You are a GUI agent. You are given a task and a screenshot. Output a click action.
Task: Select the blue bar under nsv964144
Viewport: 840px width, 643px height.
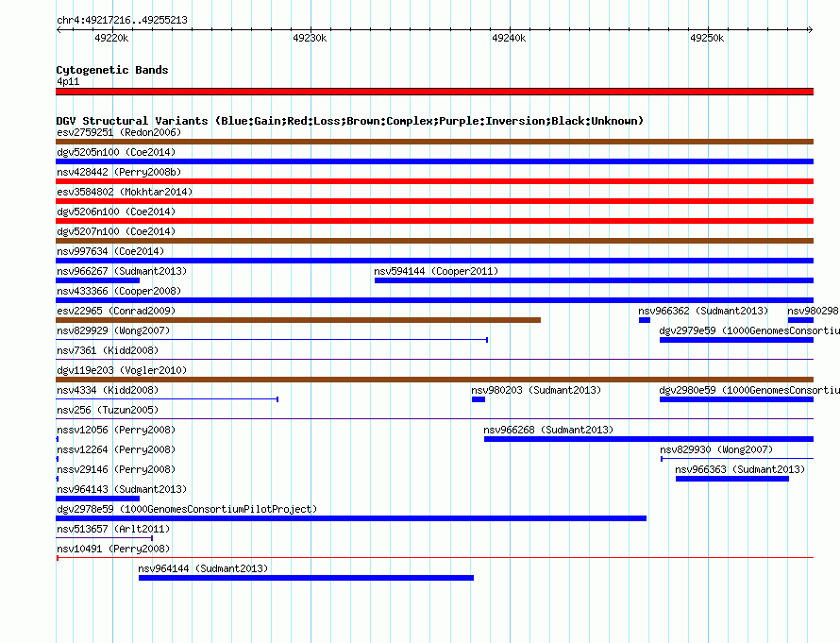[x=306, y=578]
